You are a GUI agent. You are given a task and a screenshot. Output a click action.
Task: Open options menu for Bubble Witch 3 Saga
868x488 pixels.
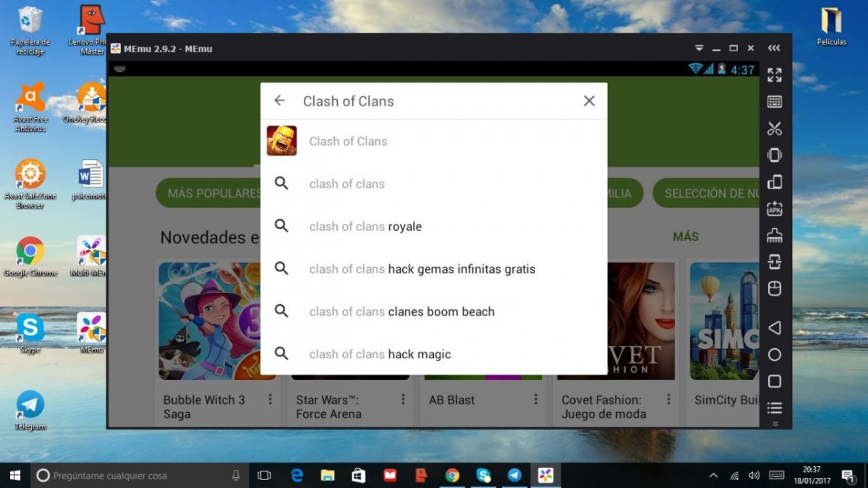(270, 400)
